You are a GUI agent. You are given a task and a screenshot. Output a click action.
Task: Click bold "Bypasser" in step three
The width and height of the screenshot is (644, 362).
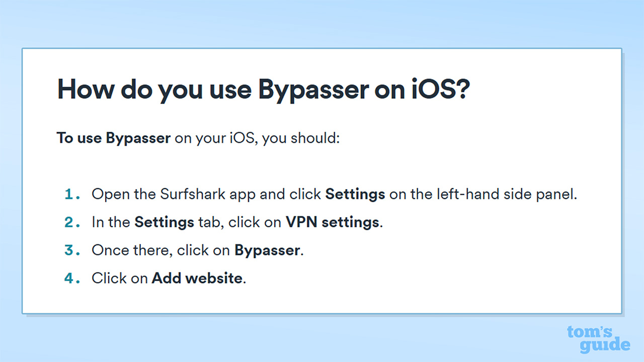click(x=267, y=250)
